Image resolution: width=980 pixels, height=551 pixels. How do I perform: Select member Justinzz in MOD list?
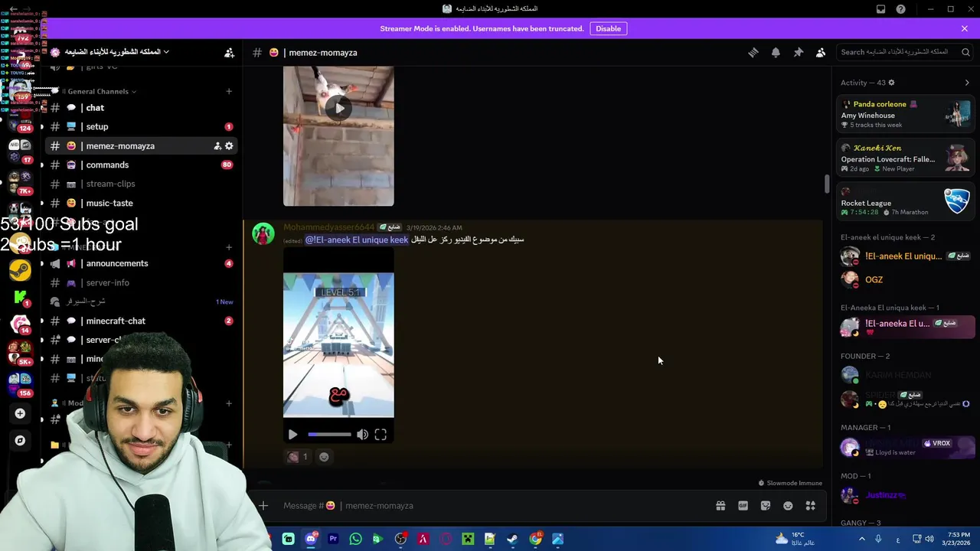click(906, 495)
